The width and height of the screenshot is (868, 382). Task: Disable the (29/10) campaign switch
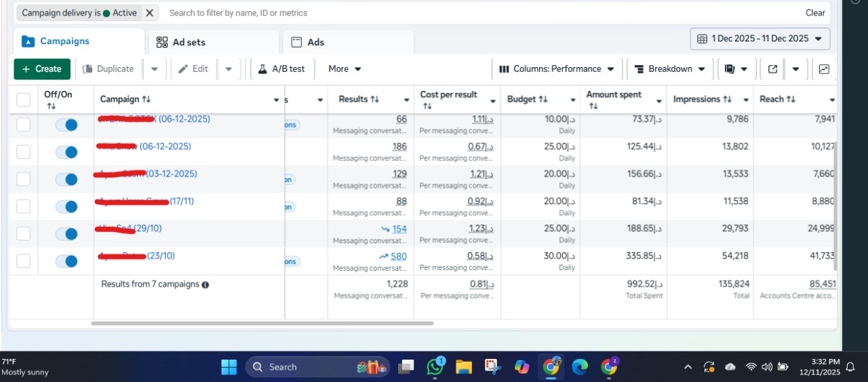pos(66,233)
